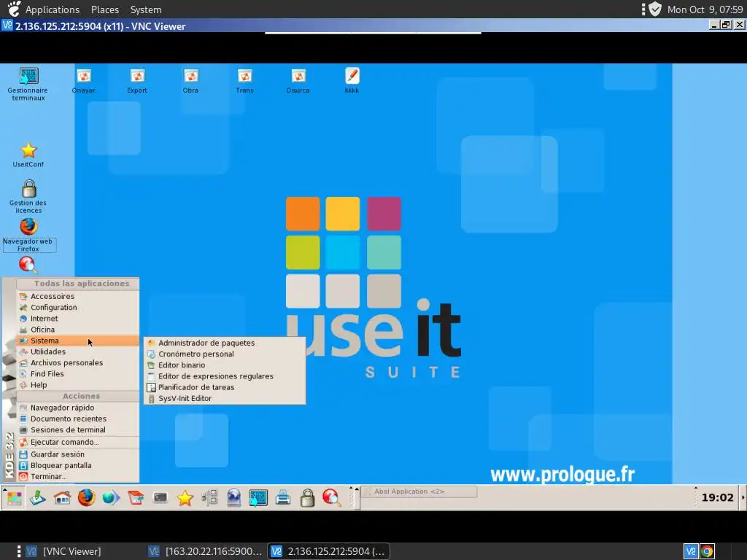The height and width of the screenshot is (560, 747).
Task: Click the network tree icon in KDE panel
Action: (x=209, y=498)
